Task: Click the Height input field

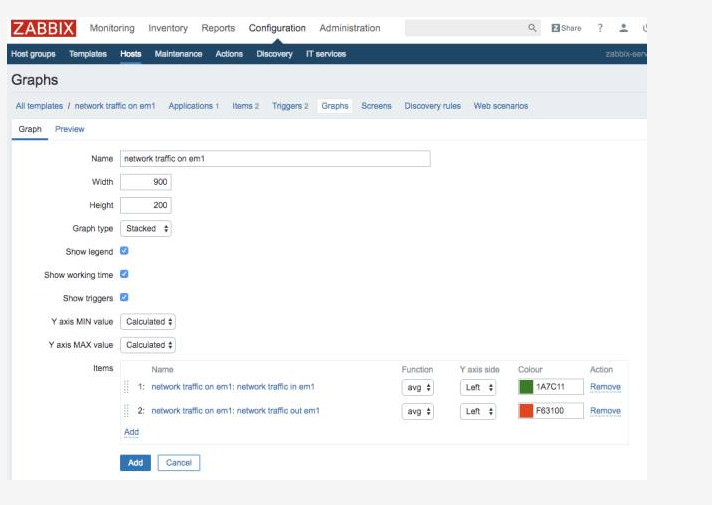Action: (x=146, y=205)
